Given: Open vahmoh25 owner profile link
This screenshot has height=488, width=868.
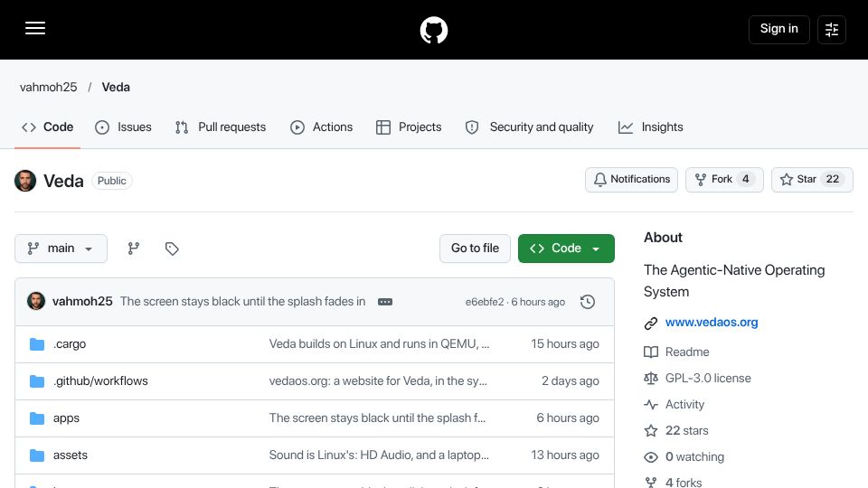Looking at the screenshot, I should coord(48,88).
